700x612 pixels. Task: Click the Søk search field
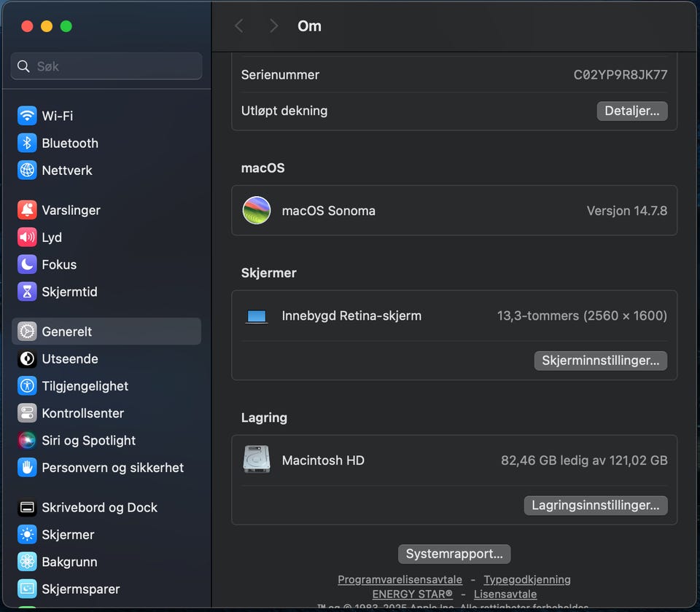106,66
